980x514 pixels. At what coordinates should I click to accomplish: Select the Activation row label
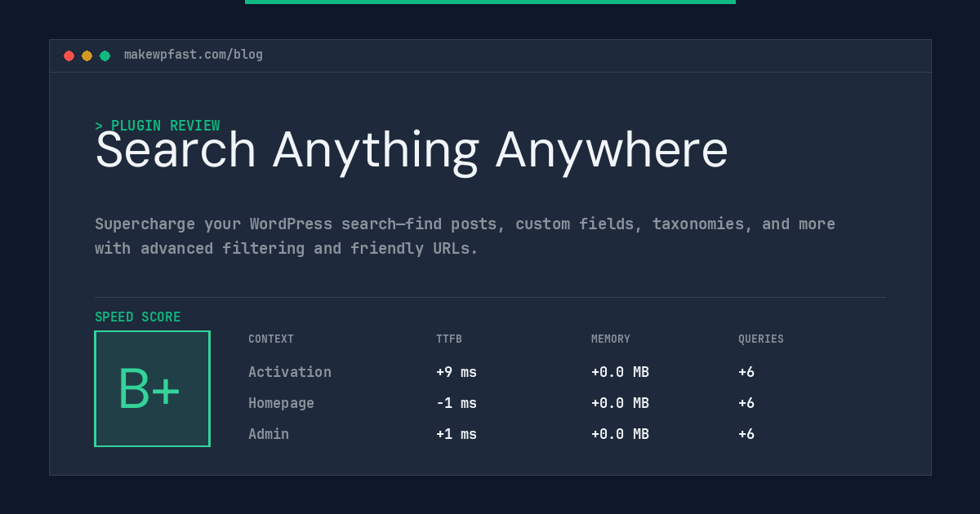(290, 372)
